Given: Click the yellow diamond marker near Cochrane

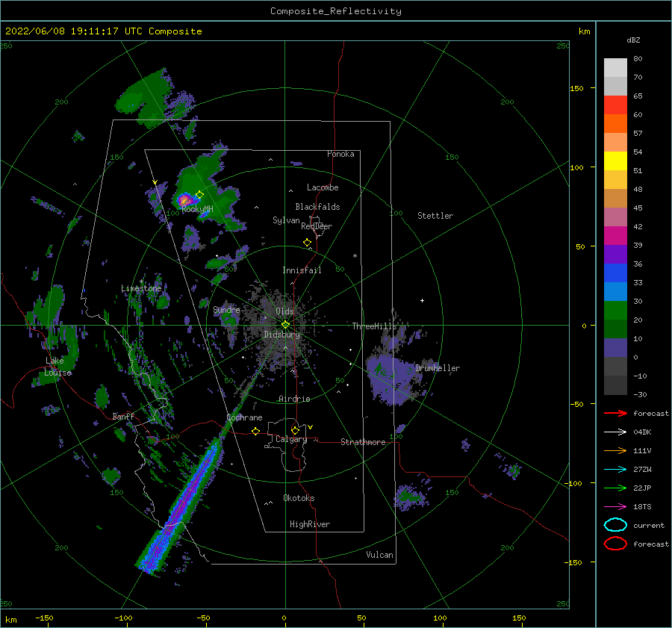Looking at the screenshot, I should 256,431.
